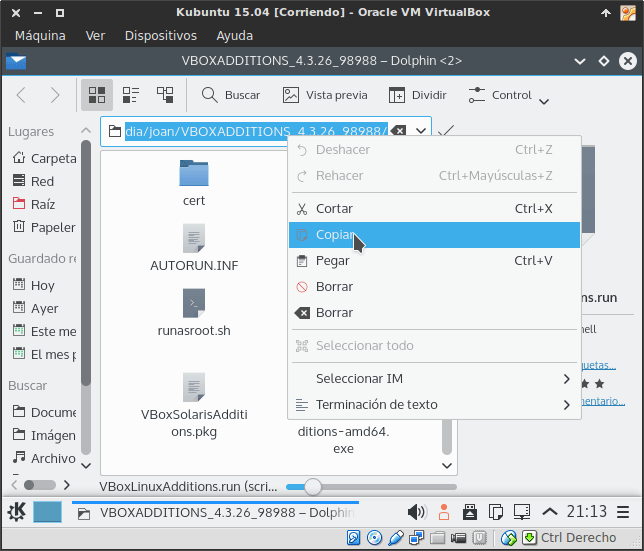Toggle Dividir split view
Image resolution: width=644 pixels, height=551 pixels.
pos(417,95)
